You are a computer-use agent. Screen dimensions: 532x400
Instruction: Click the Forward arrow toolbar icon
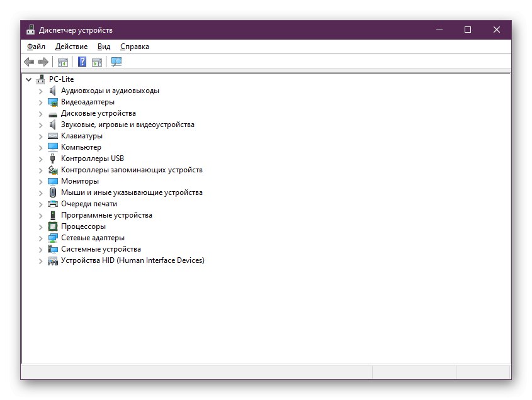(x=43, y=62)
